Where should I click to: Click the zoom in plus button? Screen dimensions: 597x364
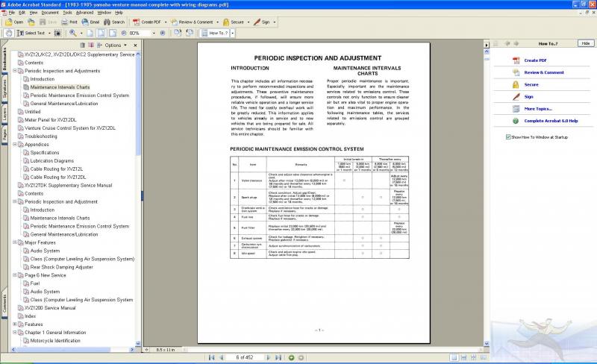pos(162,33)
